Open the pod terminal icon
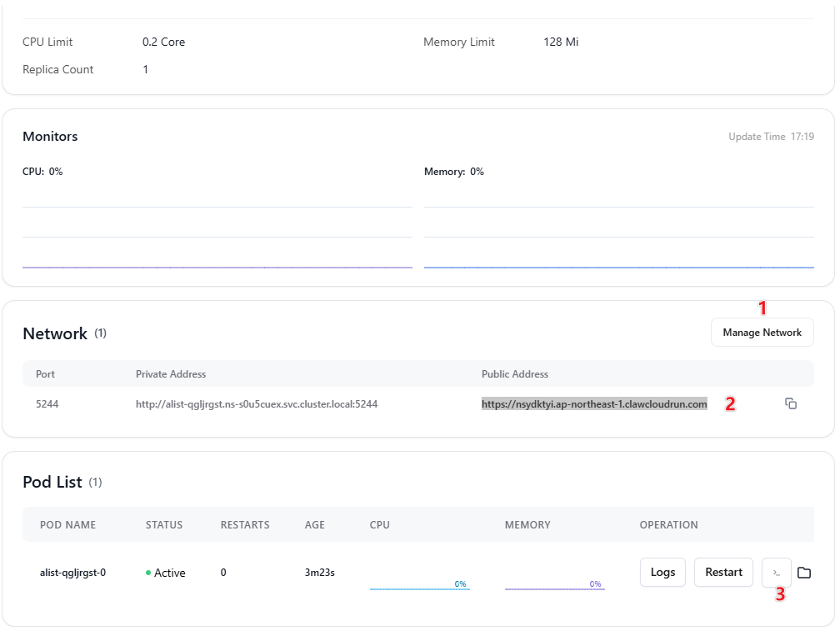The height and width of the screenshot is (636, 840). [x=776, y=573]
